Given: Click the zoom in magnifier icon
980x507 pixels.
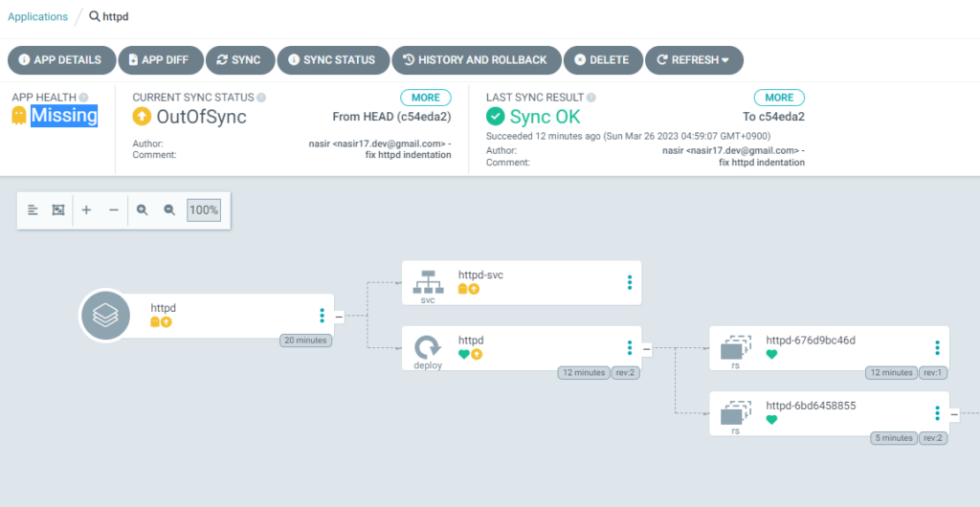Looking at the screenshot, I should (x=143, y=210).
